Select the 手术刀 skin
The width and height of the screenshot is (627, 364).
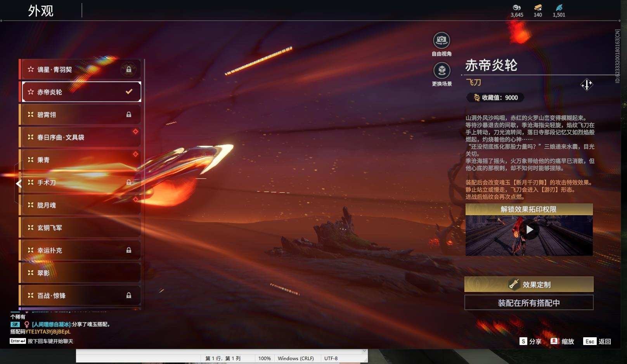(x=81, y=183)
